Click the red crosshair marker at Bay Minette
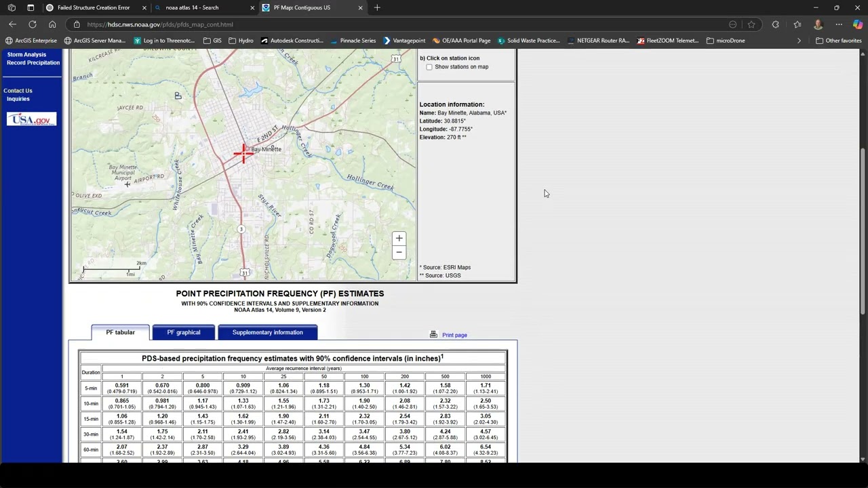868x488 pixels. coord(243,152)
